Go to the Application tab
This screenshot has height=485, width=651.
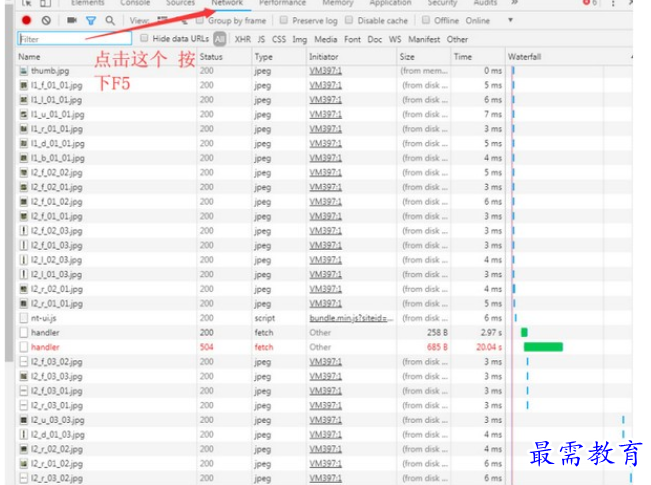tap(390, 2)
